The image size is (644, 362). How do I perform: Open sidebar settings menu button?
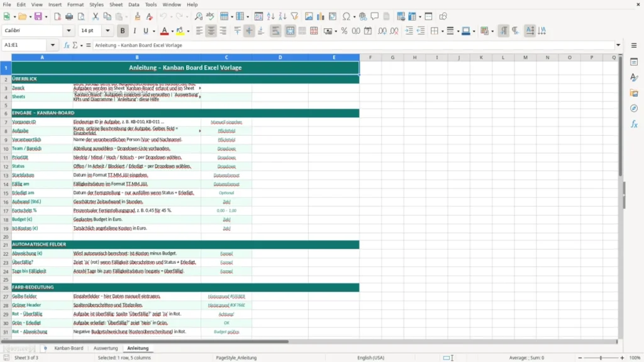[x=634, y=45]
